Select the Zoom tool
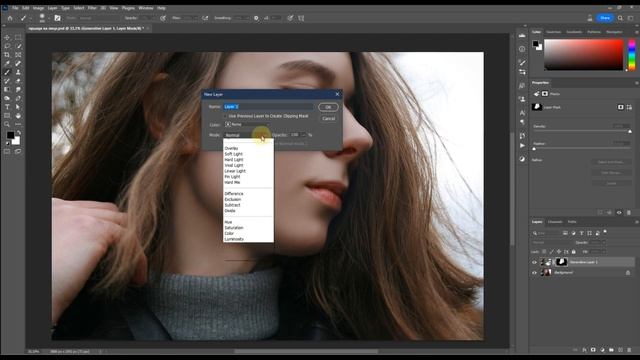Screen dimensions: 640x360 click(7, 124)
